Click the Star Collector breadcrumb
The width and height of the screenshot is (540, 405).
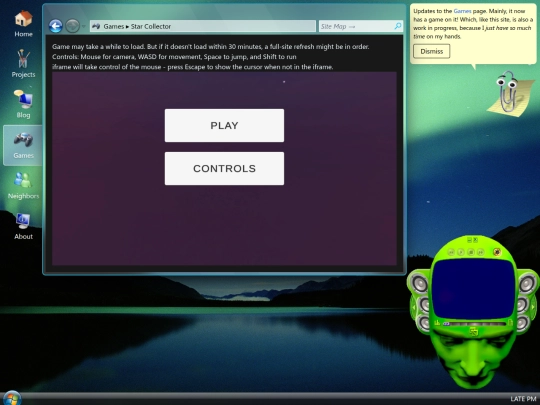click(151, 27)
